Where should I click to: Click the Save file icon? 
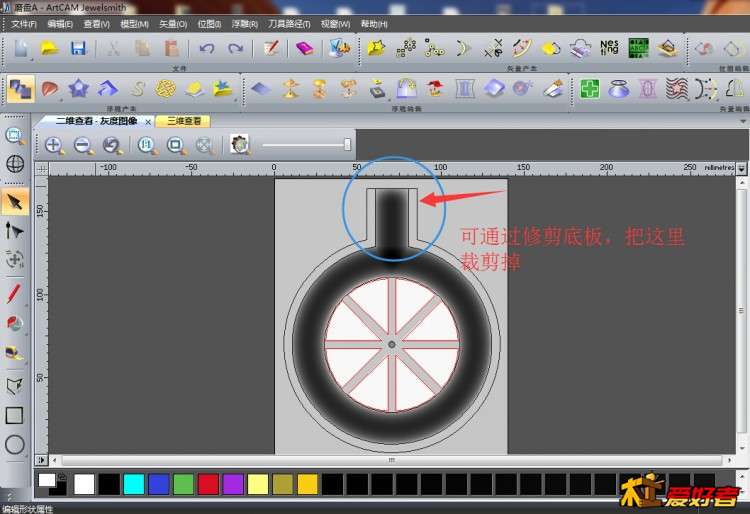click(78, 48)
